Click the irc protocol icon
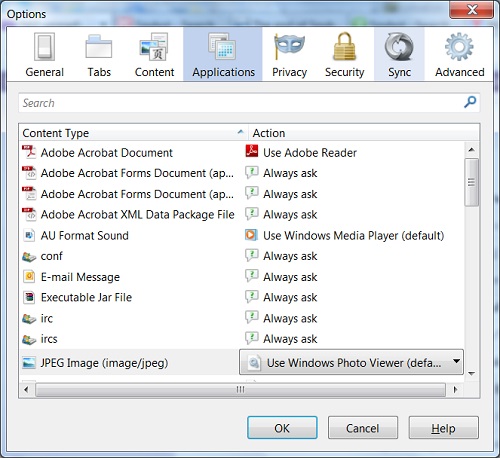Viewport: 500px width, 458px height. click(x=29, y=318)
